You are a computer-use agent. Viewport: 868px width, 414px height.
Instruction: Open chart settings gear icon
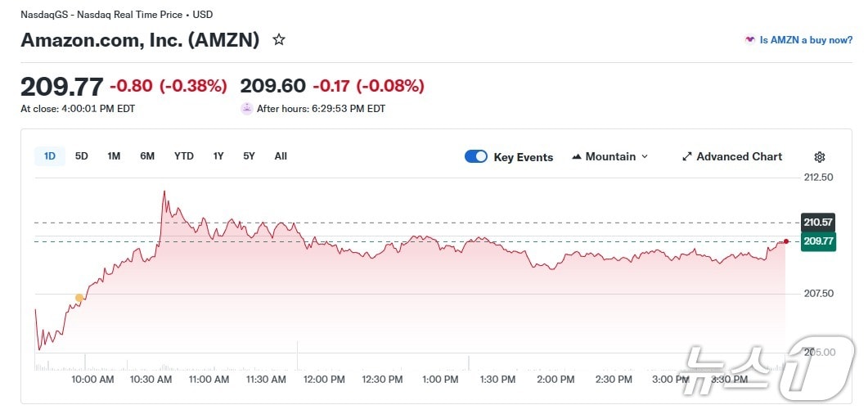pos(820,157)
